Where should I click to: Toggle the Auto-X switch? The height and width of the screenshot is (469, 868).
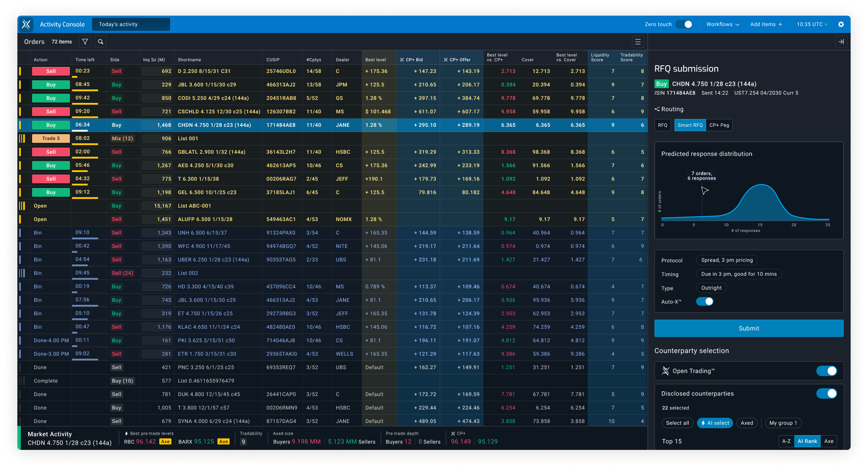[705, 301]
